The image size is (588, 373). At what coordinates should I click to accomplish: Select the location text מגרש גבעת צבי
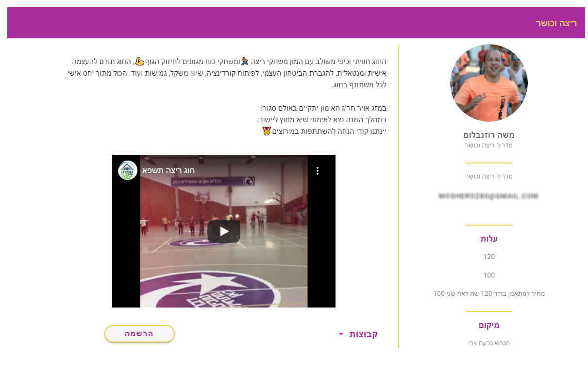point(488,343)
